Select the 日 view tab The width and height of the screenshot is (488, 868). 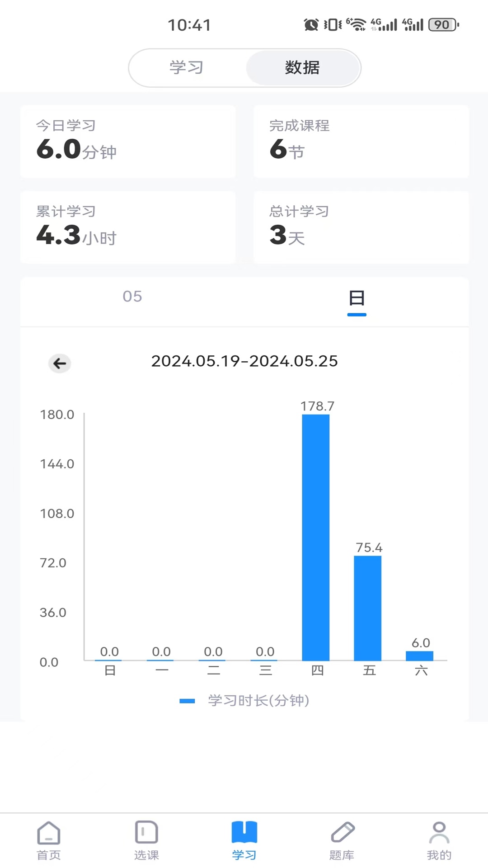coord(357,298)
